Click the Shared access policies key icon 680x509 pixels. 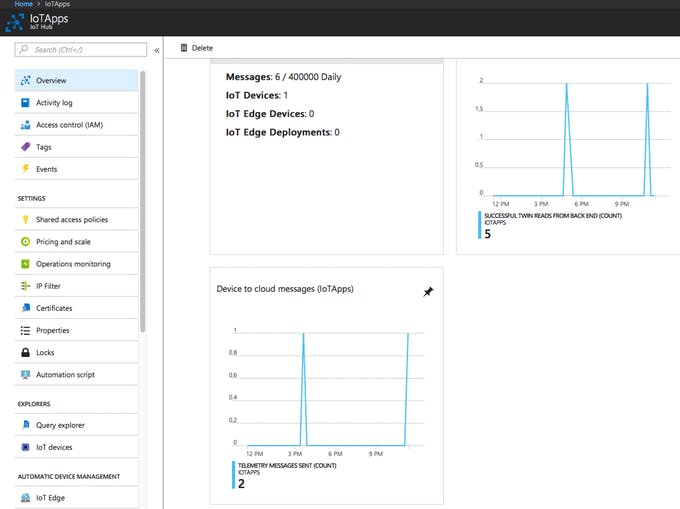[25, 219]
